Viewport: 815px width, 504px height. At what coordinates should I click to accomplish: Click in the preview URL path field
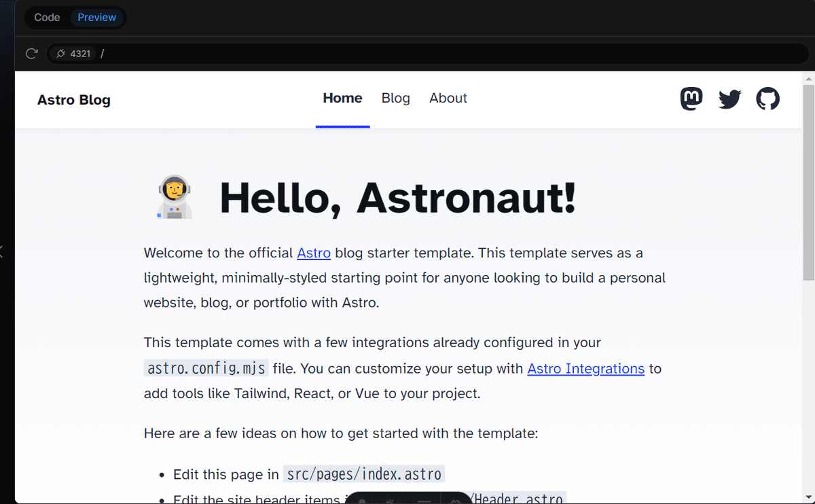point(407,54)
